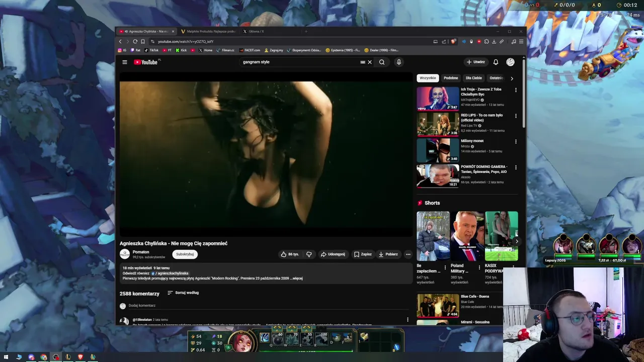Expand the description with ...więcej
644x362 pixels.
[x=297, y=278]
